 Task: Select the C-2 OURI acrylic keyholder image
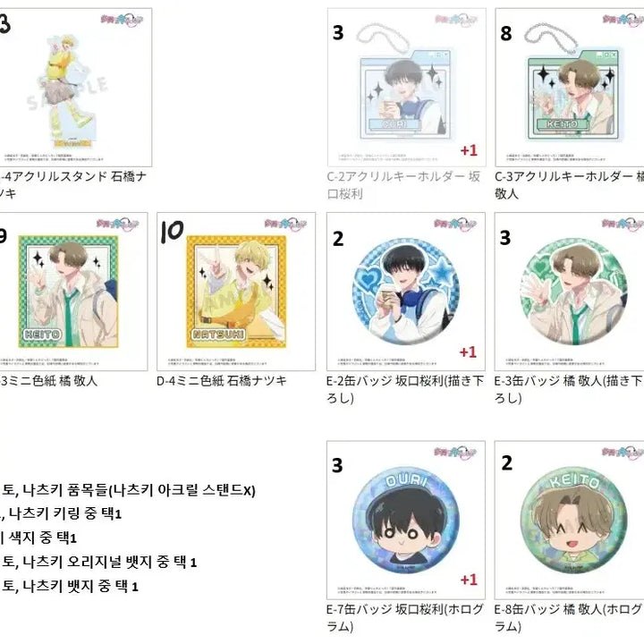[x=407, y=87]
